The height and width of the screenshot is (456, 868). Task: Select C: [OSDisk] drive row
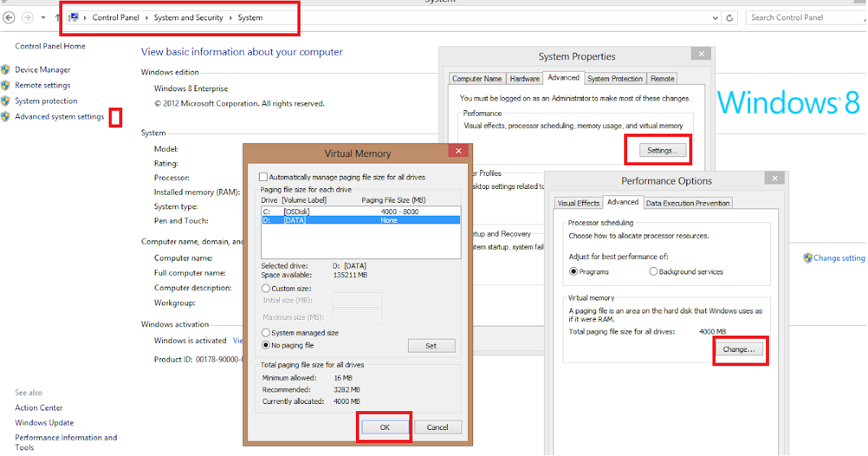(x=360, y=211)
